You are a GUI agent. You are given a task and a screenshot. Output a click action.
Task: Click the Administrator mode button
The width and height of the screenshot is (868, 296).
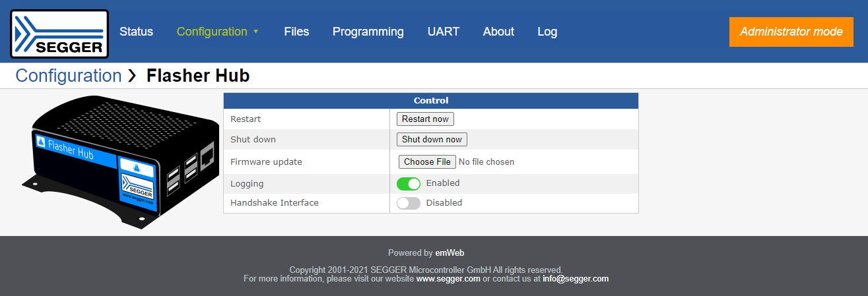pos(791,32)
